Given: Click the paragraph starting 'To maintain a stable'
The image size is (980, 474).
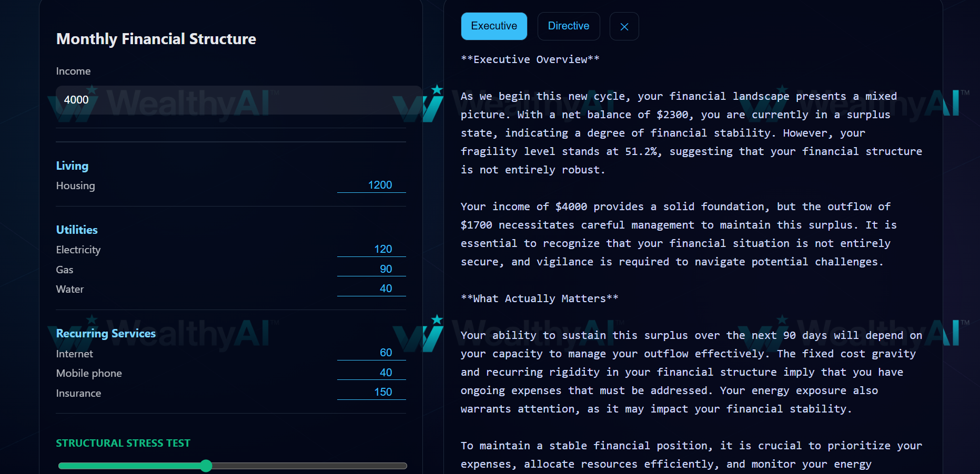Looking at the screenshot, I should click(691, 455).
